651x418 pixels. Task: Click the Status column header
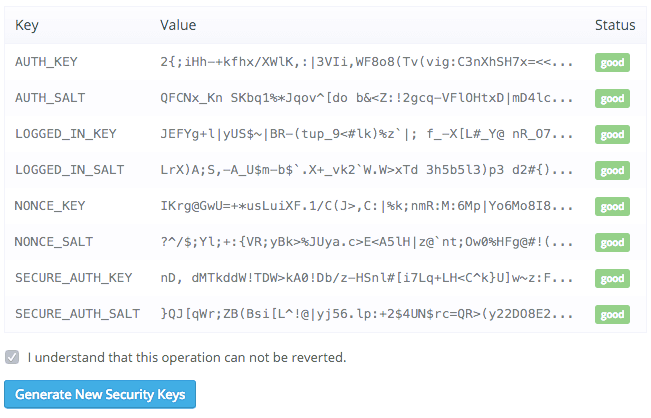(x=615, y=25)
